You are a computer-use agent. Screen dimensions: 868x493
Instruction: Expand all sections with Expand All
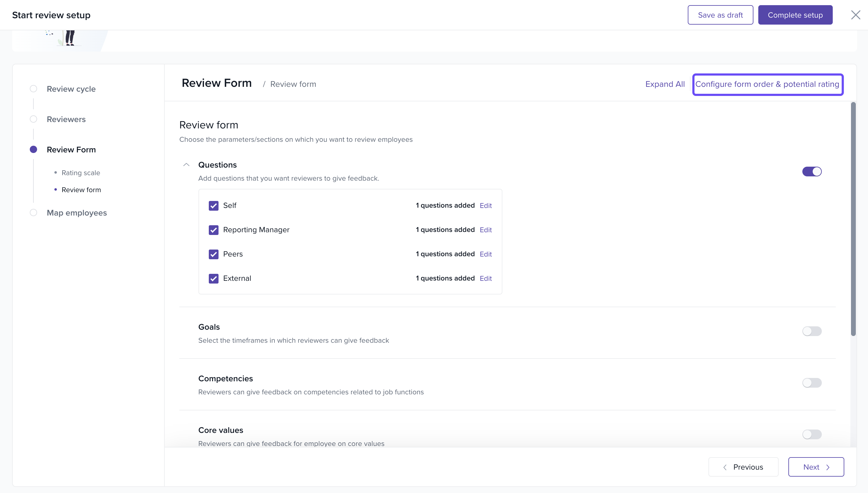(x=665, y=84)
